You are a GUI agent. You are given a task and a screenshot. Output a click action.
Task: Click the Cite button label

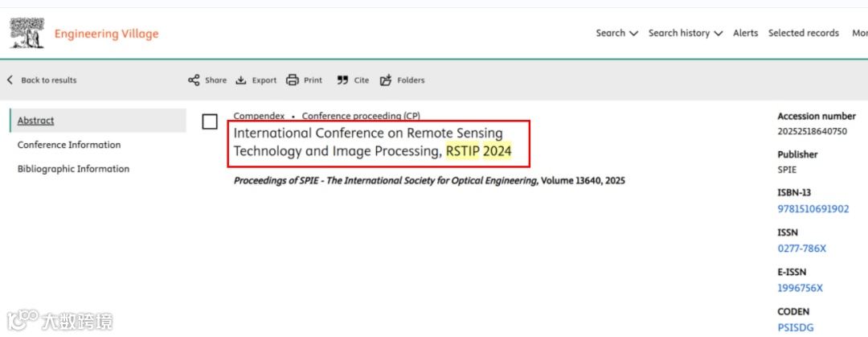tap(362, 80)
